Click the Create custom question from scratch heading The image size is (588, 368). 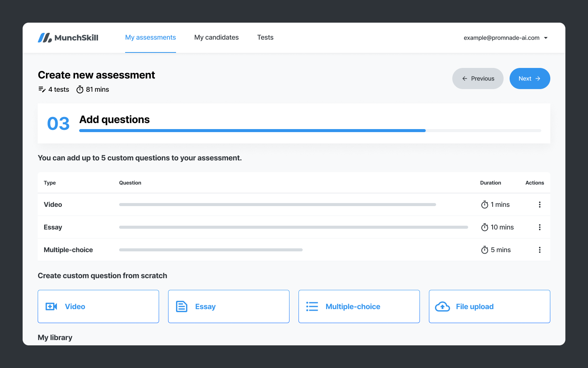click(x=103, y=276)
